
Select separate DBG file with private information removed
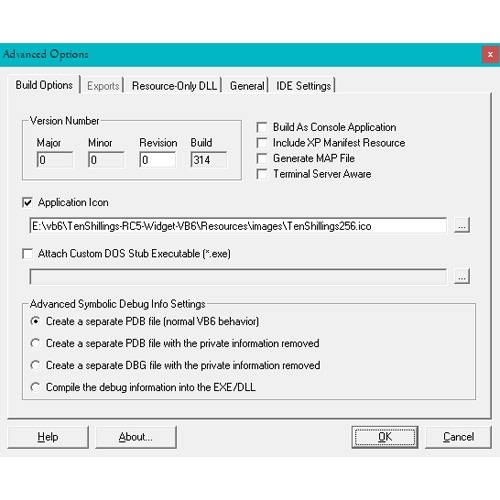pos(35,365)
